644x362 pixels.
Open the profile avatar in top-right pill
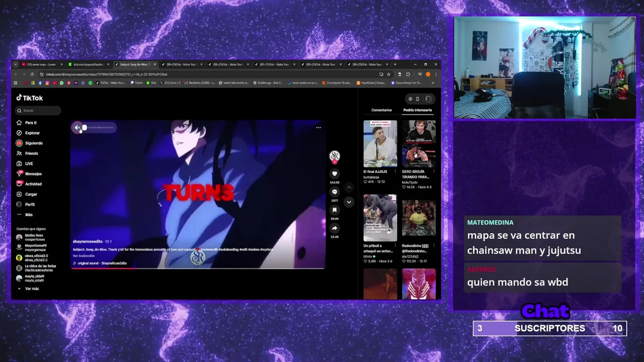pos(428,99)
